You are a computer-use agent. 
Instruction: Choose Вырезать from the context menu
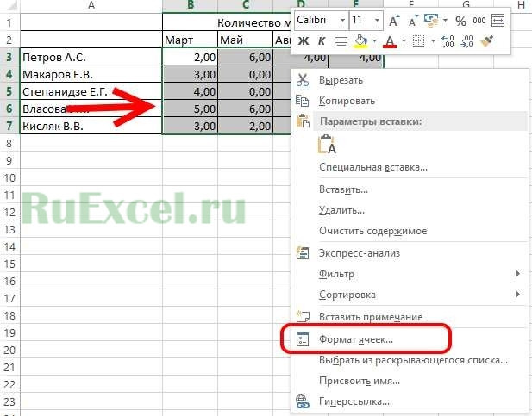click(x=410, y=80)
